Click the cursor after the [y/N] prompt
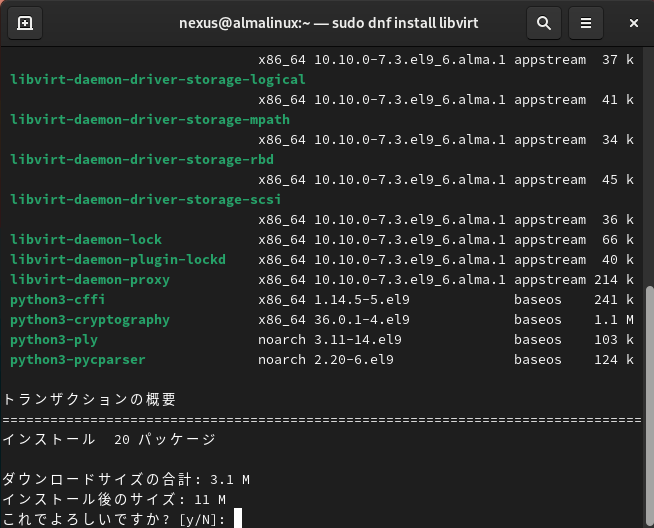 (237, 519)
